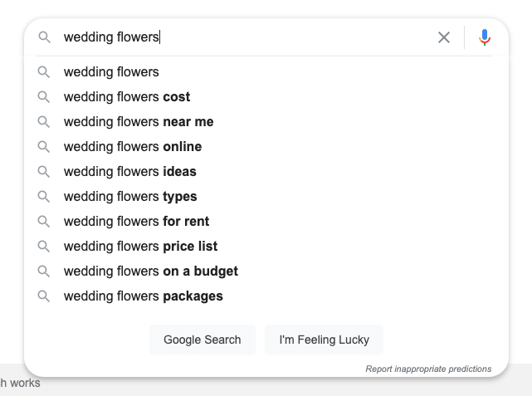Open the 'Report inappropriate predictions' link

click(428, 369)
